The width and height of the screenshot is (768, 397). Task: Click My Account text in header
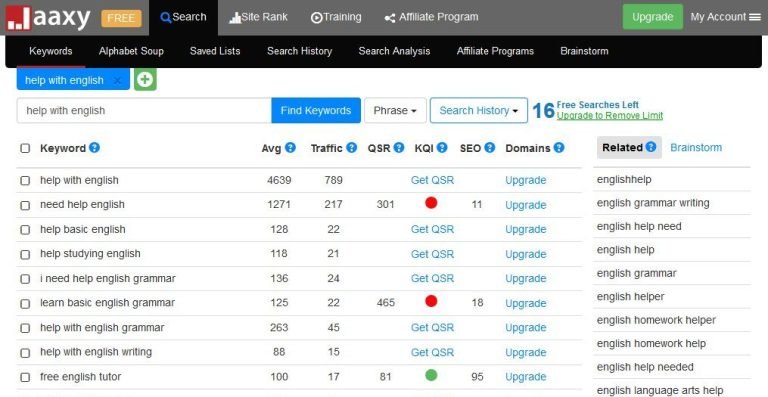718,17
